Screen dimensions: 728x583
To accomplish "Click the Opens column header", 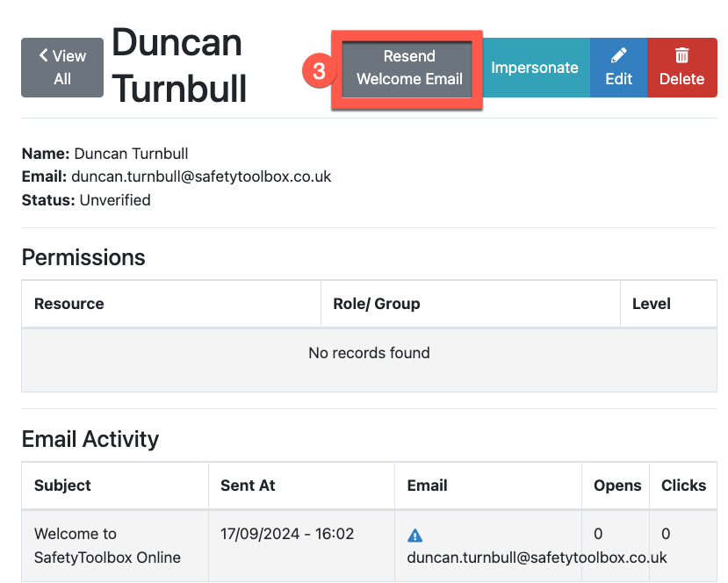I will [617, 486].
